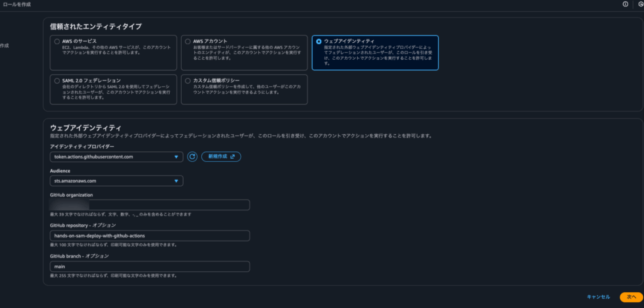This screenshot has width=644, height=308.
Task: Select カスタム信頼ポリシー entity type
Action: pos(187,81)
